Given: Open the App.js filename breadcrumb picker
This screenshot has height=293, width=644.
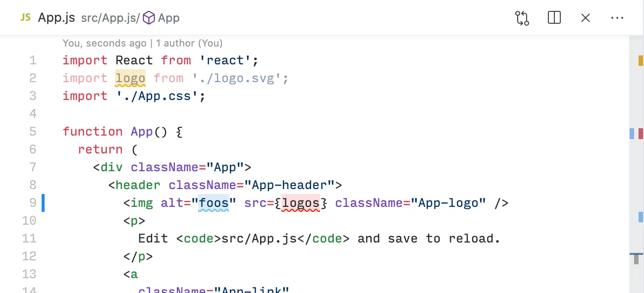Looking at the screenshot, I should coord(56,17).
